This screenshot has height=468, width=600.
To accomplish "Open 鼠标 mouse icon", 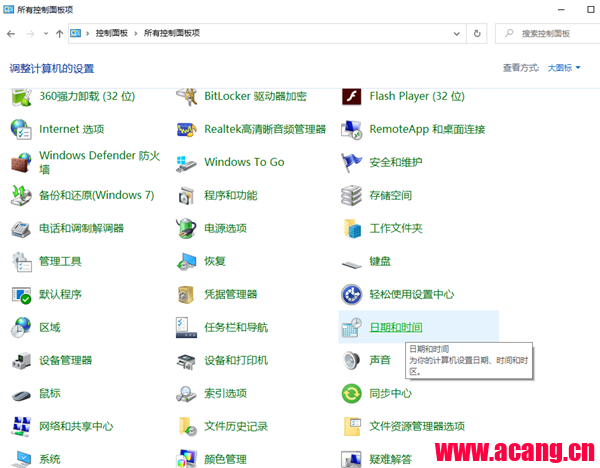I will click(21, 395).
